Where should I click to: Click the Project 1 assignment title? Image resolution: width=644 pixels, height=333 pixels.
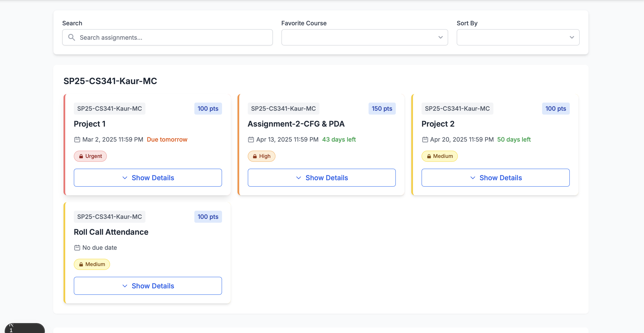[89, 124]
